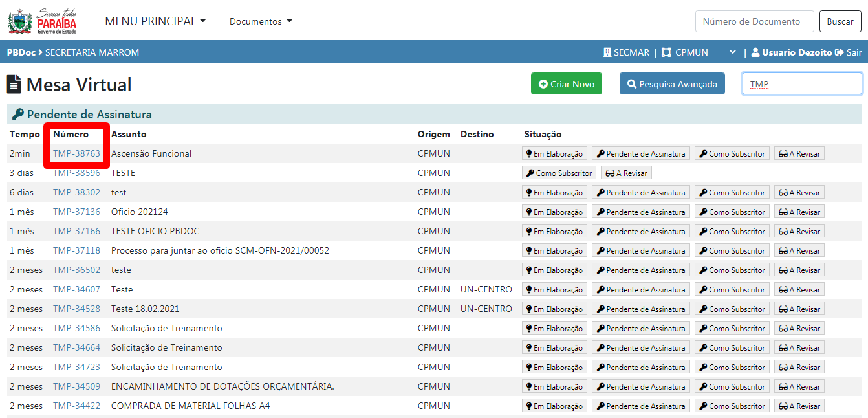The image size is (868, 418).
Task: Click Como Subscritor badge for TMP-34607
Action: (732, 290)
